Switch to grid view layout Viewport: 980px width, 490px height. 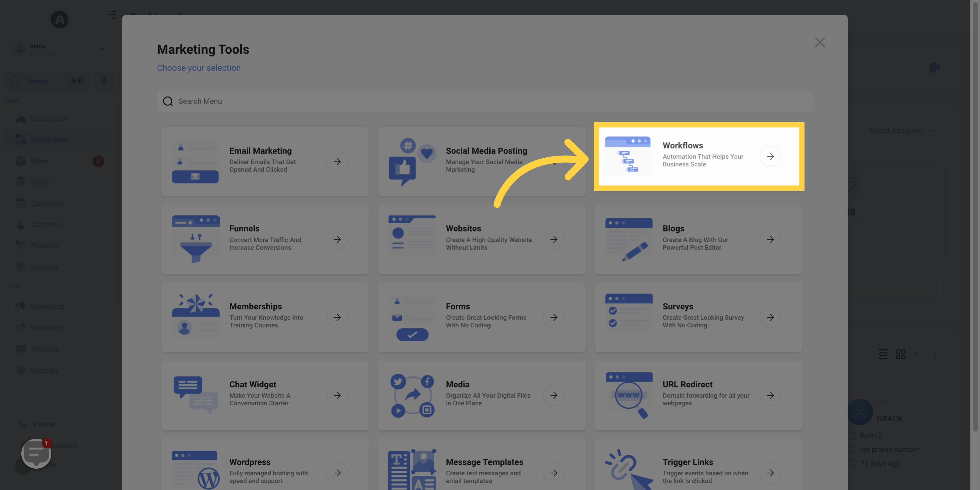pos(901,353)
